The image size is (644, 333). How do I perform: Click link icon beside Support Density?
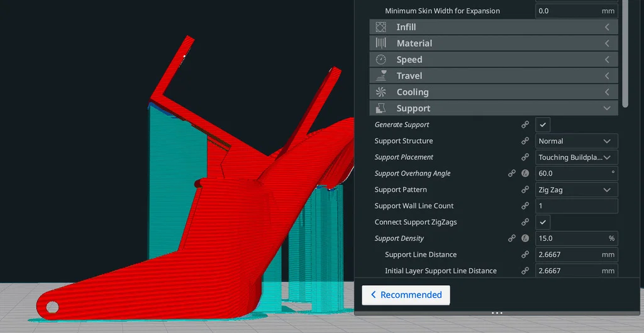pyautogui.click(x=512, y=239)
